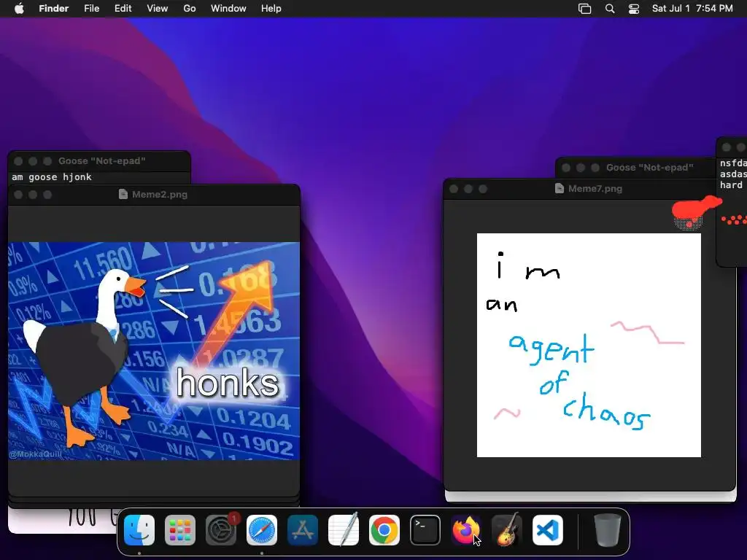
Task: Launch Google Chrome from the dock
Action: (384, 530)
